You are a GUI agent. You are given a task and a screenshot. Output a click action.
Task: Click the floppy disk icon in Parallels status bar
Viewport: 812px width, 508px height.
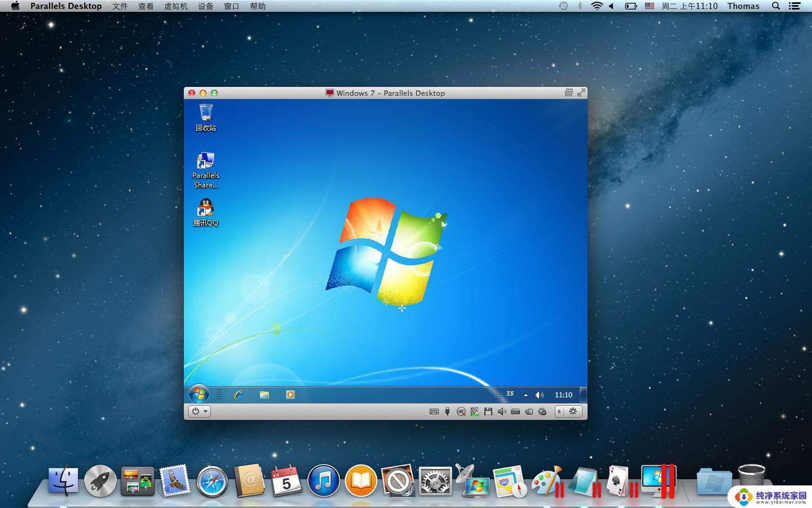pyautogui.click(x=488, y=411)
